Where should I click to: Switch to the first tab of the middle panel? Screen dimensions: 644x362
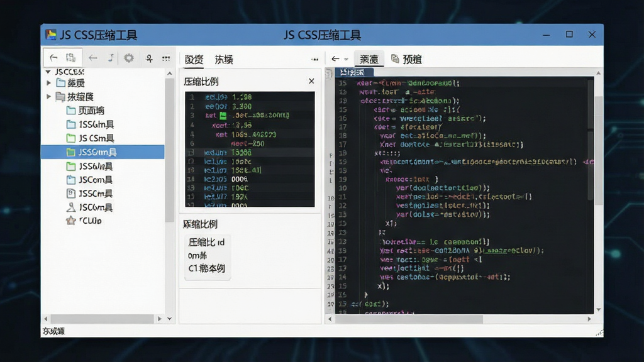pos(194,60)
